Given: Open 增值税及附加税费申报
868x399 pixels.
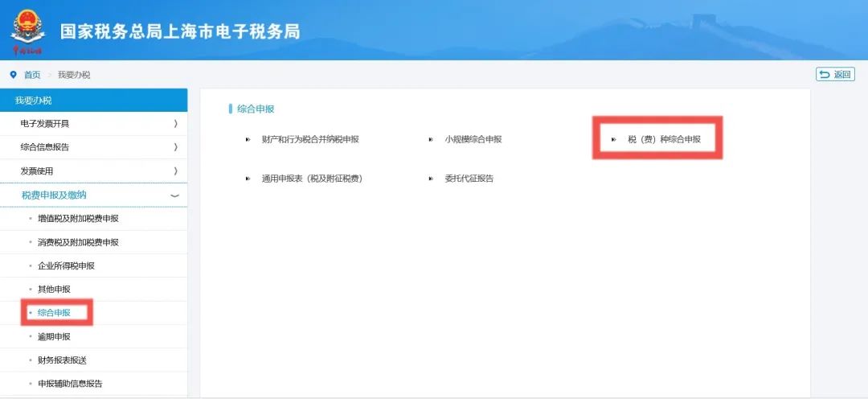Looking at the screenshot, I should pos(78,218).
